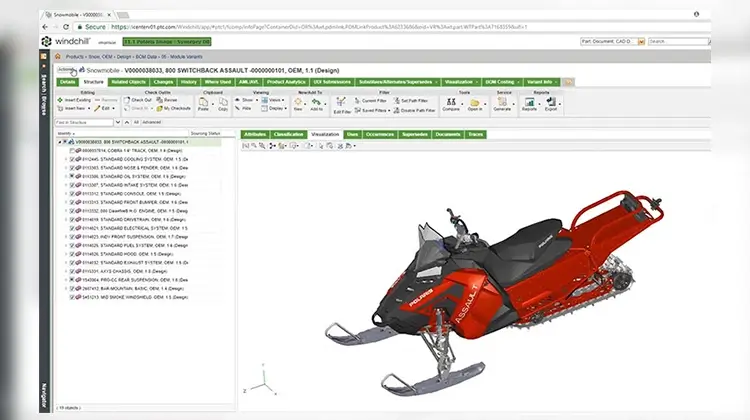Click the global Search field

point(678,42)
